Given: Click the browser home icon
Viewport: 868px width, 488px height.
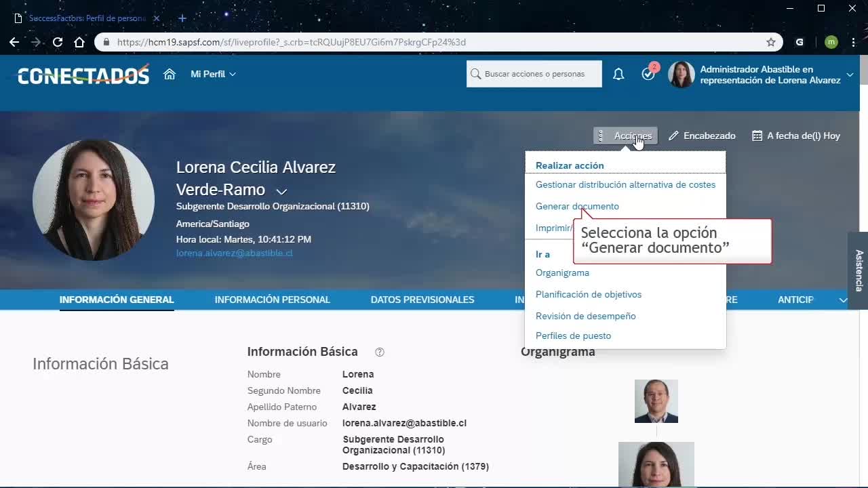Looking at the screenshot, I should tap(79, 42).
